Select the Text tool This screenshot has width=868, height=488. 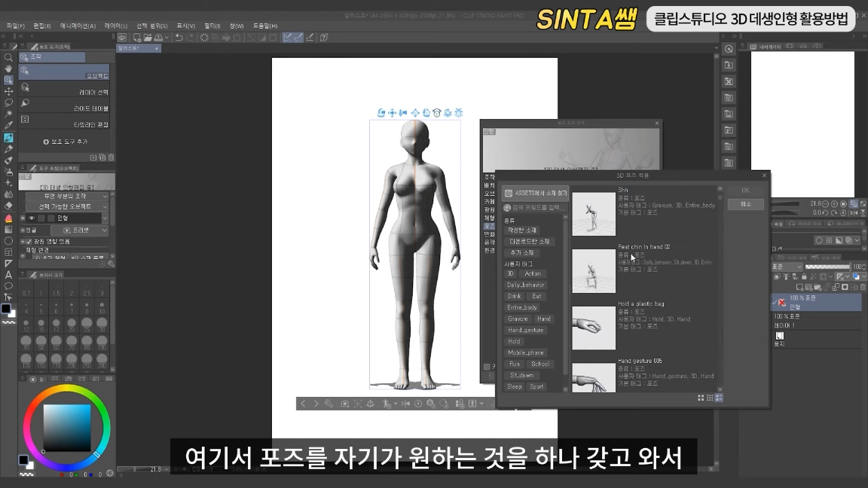[x=8, y=275]
